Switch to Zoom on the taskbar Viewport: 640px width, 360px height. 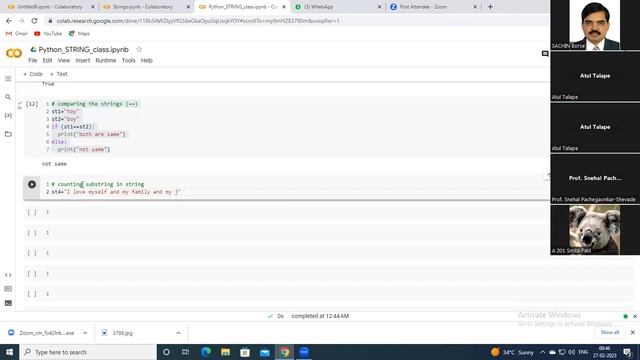click(304, 352)
